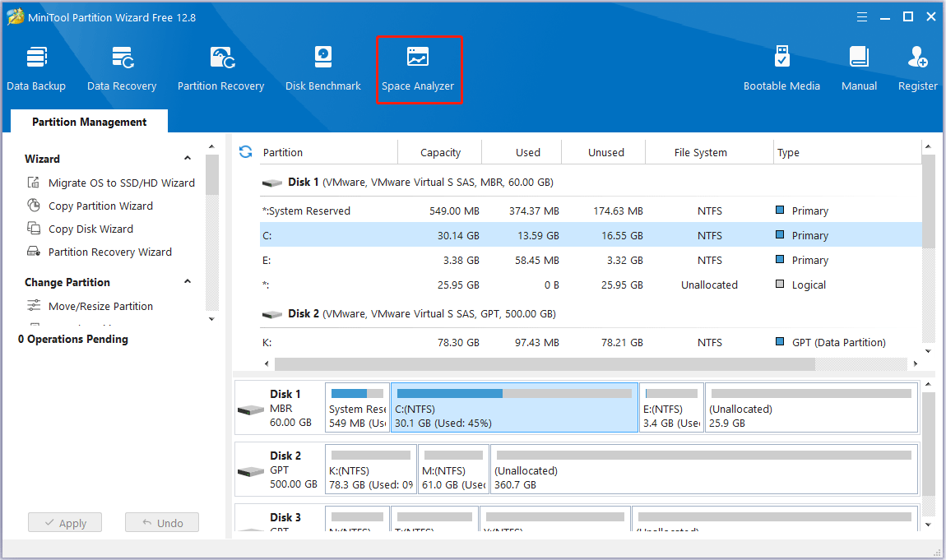
Task: Click the Undo button
Action: pos(162,523)
